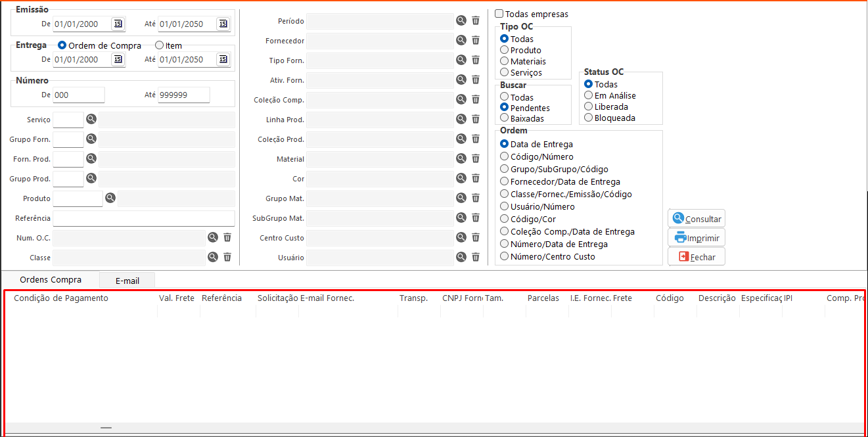Click search magnifier beside Serviço field

pos(91,119)
